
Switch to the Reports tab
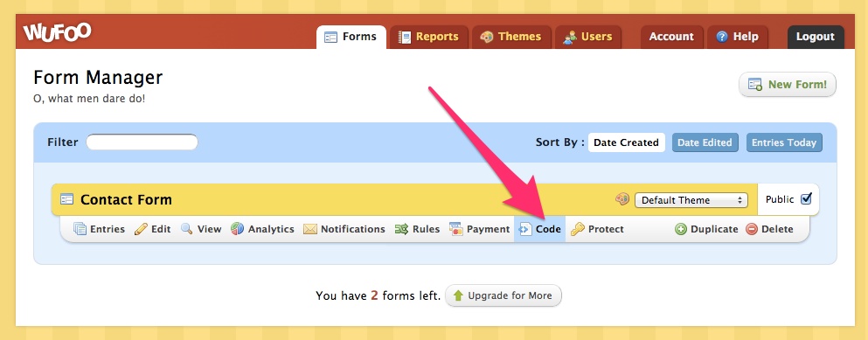[429, 37]
